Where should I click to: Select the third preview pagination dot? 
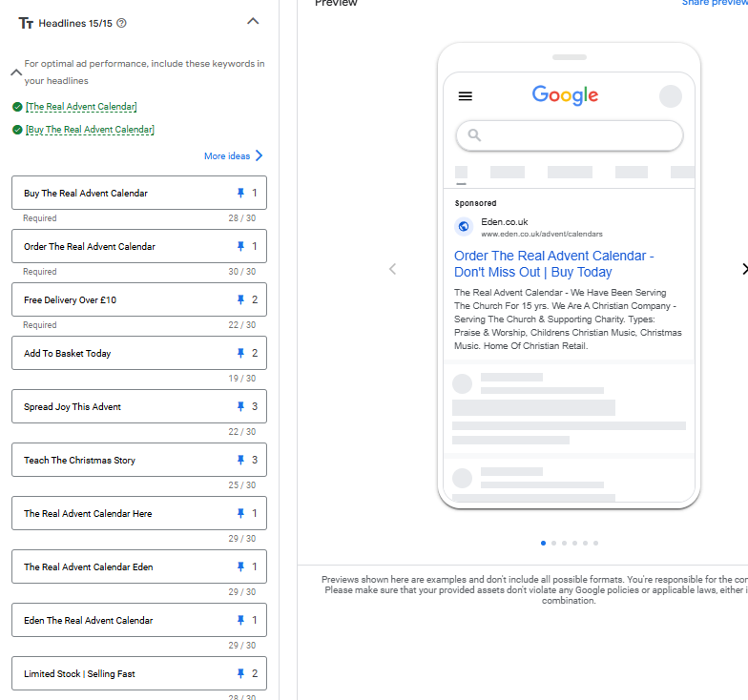(565, 544)
